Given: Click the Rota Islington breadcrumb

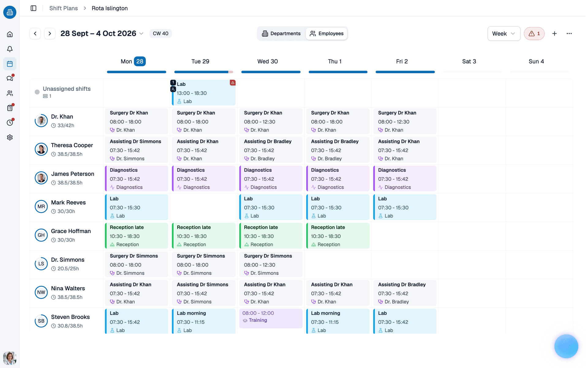Looking at the screenshot, I should [110, 8].
